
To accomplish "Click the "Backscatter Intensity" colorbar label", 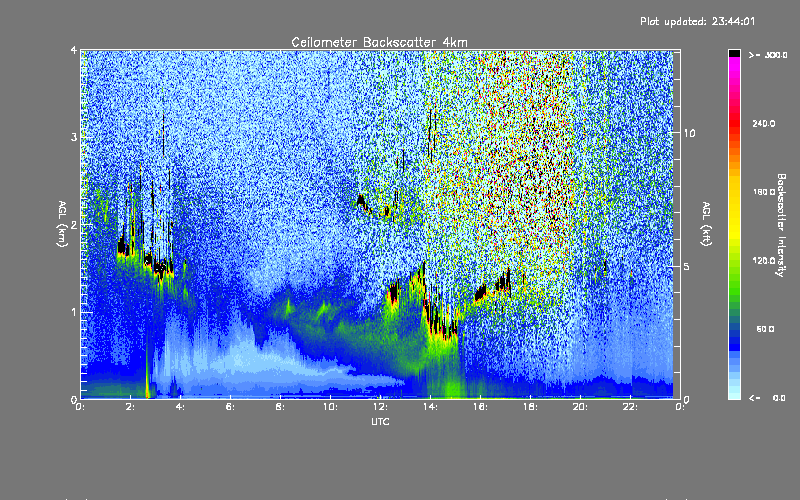I will 781,225.
